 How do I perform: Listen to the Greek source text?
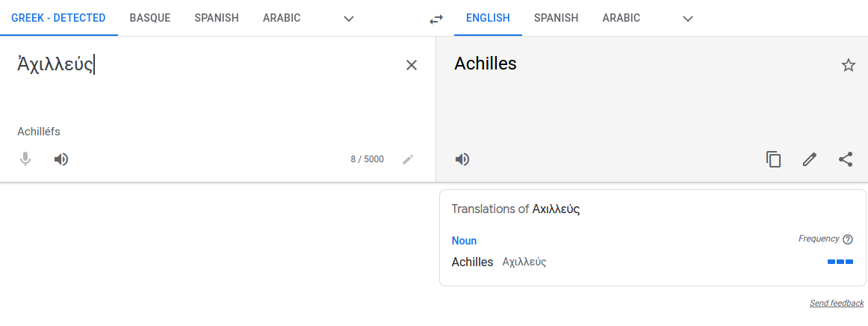(61, 160)
